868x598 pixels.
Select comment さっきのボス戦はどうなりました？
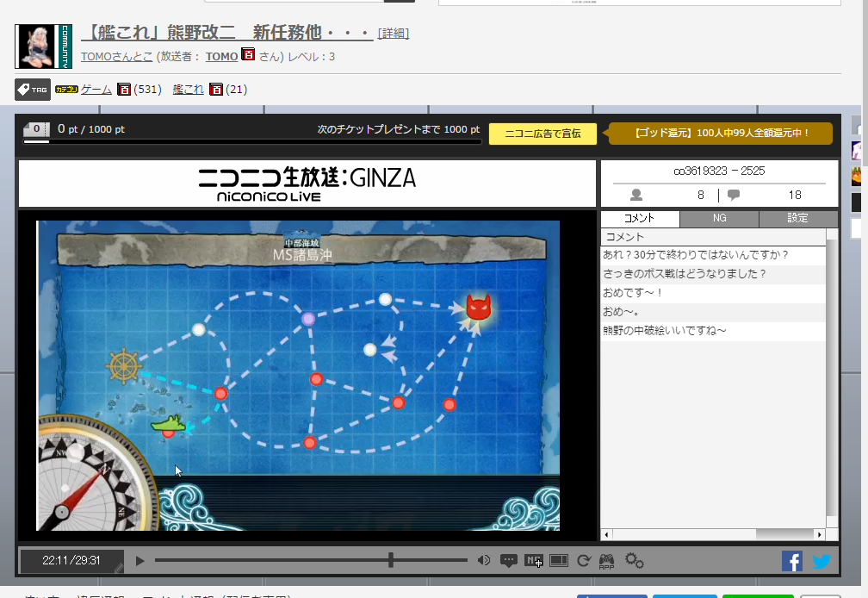point(713,273)
